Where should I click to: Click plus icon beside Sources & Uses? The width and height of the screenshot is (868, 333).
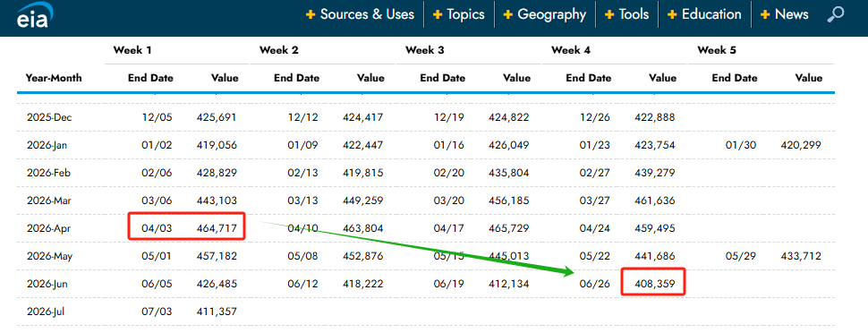point(311,14)
